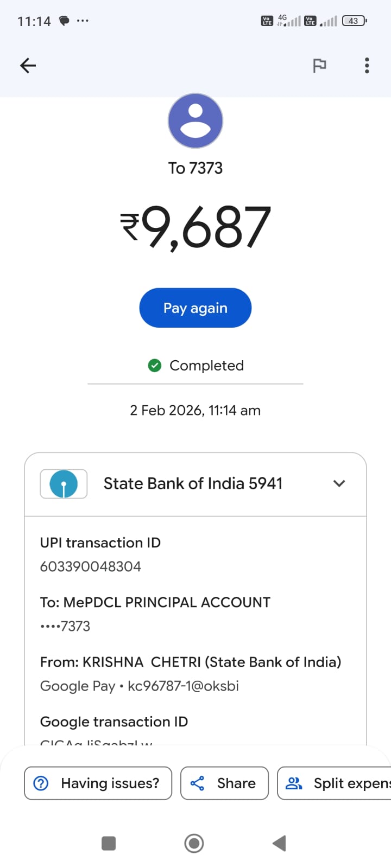Screen dimensions: 391x868
Task: Tap the Android home circle icon
Action: click(x=194, y=843)
